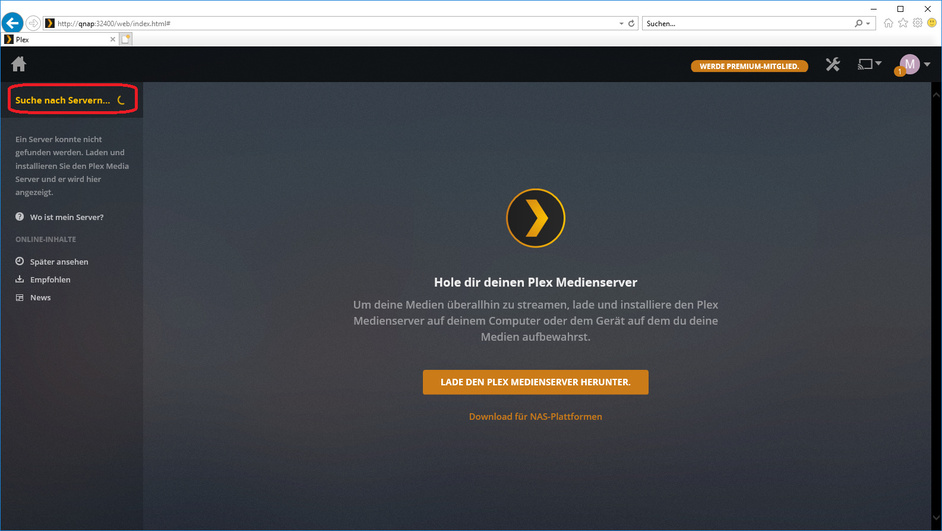
Task: Open the cast player selection icon
Action: point(865,64)
